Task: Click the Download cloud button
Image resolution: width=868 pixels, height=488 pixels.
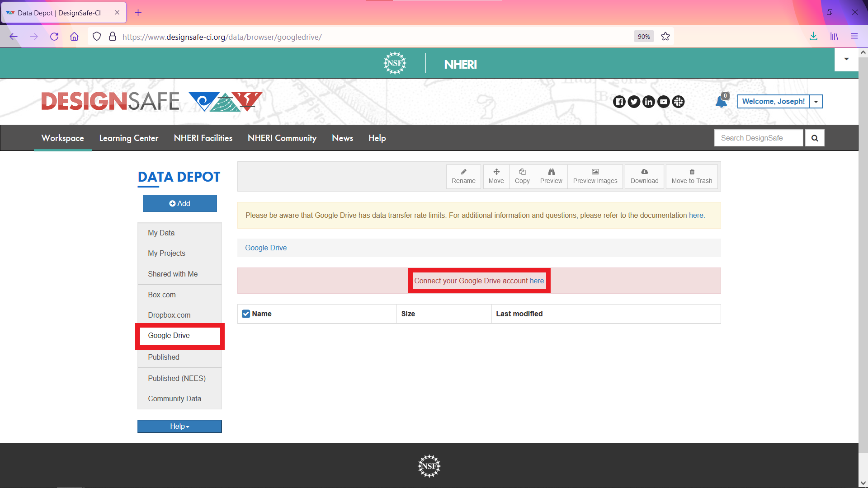Action: (644, 176)
